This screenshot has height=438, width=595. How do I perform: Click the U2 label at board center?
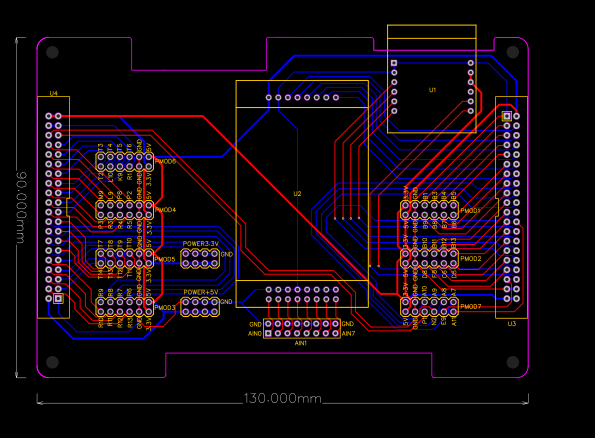pyautogui.click(x=297, y=194)
